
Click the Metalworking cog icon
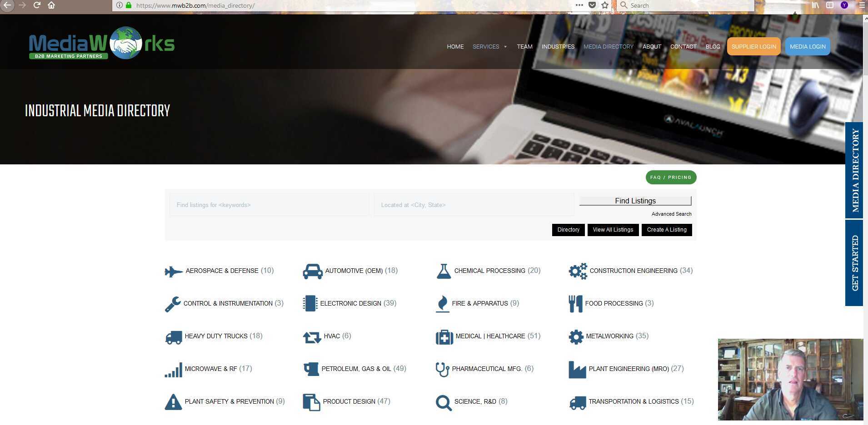pyautogui.click(x=576, y=337)
